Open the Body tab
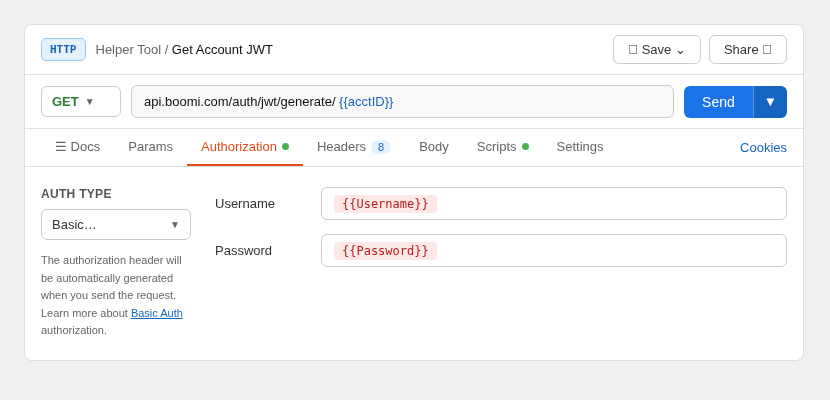The image size is (830, 400). click(434, 147)
